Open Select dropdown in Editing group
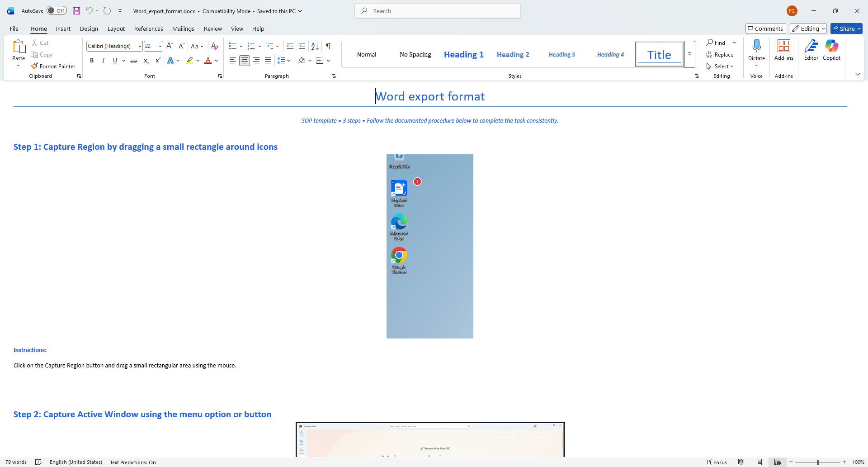Viewport: 868px width, 467px height. tap(720, 67)
